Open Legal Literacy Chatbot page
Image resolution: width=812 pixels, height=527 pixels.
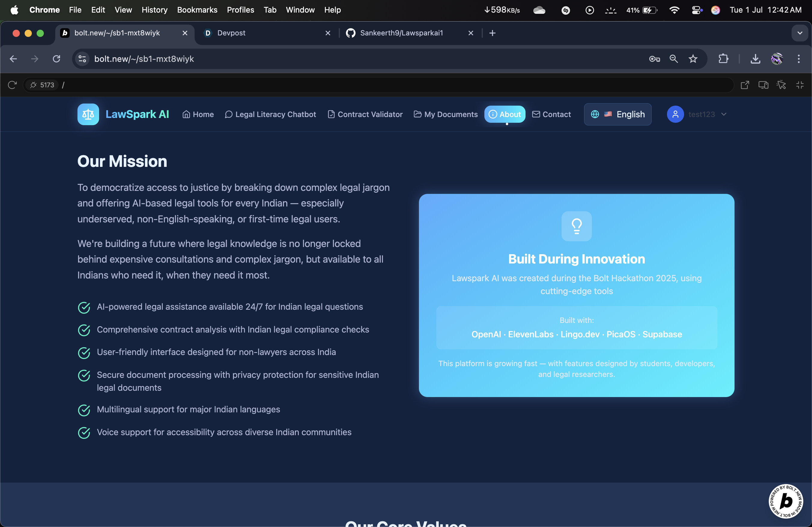(x=270, y=114)
